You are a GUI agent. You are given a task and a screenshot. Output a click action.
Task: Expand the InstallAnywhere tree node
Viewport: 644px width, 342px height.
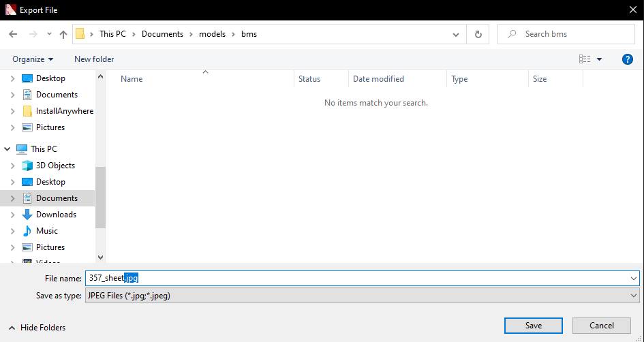click(13, 111)
